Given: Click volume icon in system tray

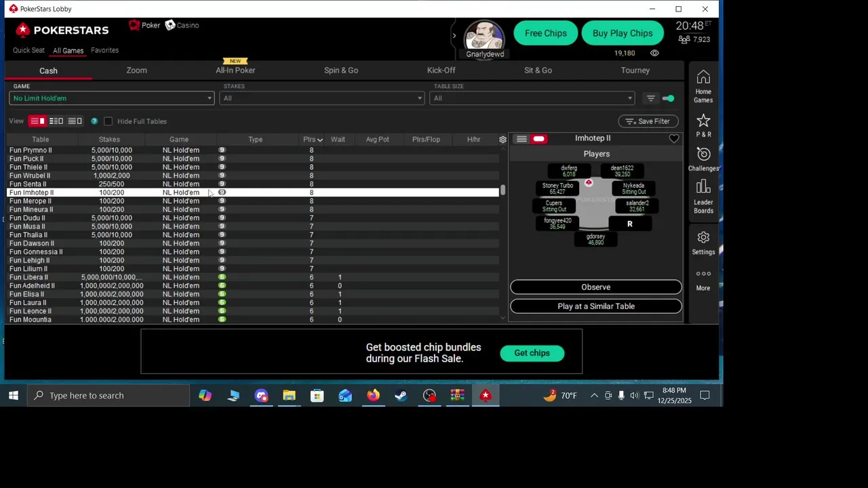Looking at the screenshot, I should pyautogui.click(x=634, y=395).
